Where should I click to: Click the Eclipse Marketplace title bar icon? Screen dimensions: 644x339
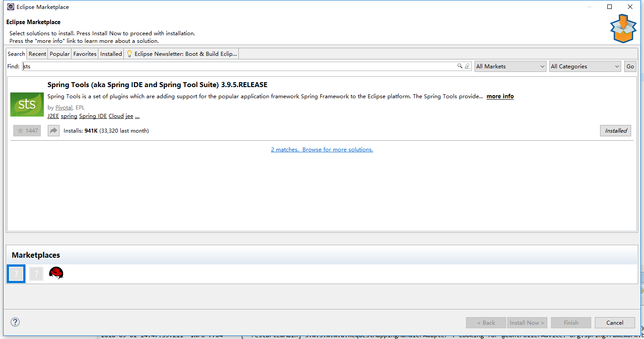pyautogui.click(x=10, y=7)
